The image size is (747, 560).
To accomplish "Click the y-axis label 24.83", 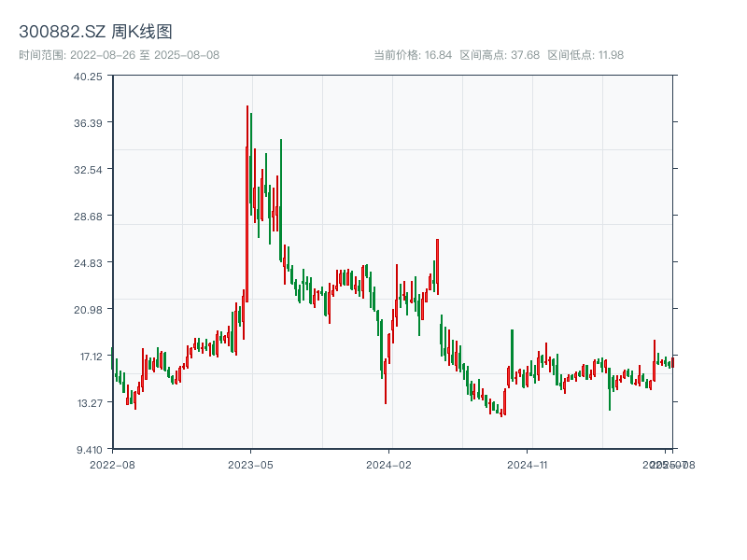I will pos(88,263).
